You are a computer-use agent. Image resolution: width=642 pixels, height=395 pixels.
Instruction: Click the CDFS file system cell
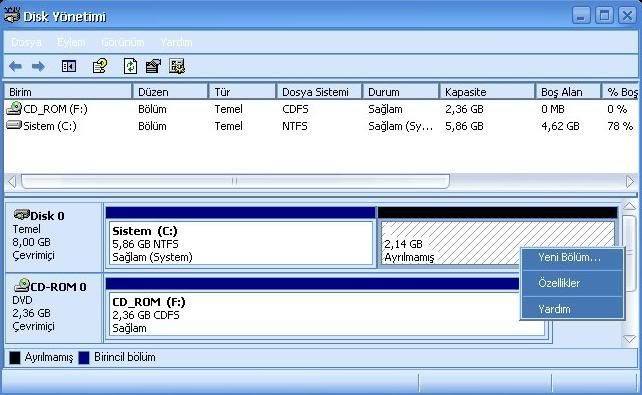point(295,109)
